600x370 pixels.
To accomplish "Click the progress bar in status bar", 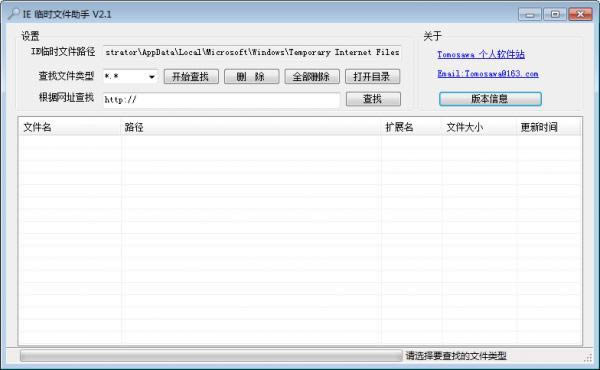I will click(x=211, y=356).
